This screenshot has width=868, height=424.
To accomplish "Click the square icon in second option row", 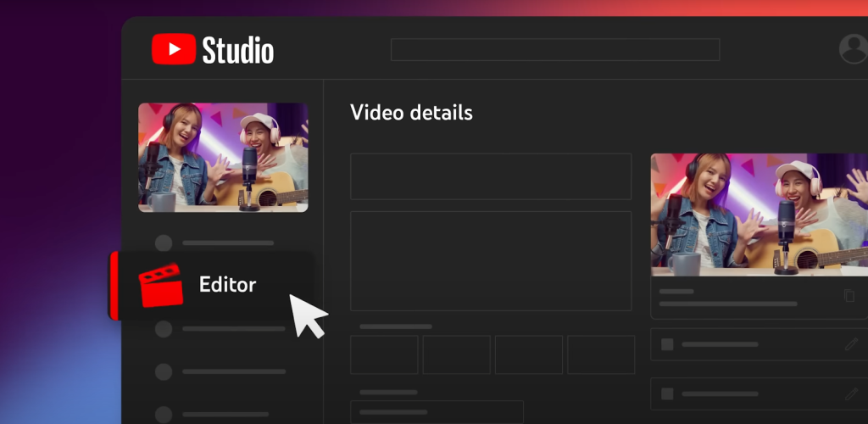I will tap(668, 394).
